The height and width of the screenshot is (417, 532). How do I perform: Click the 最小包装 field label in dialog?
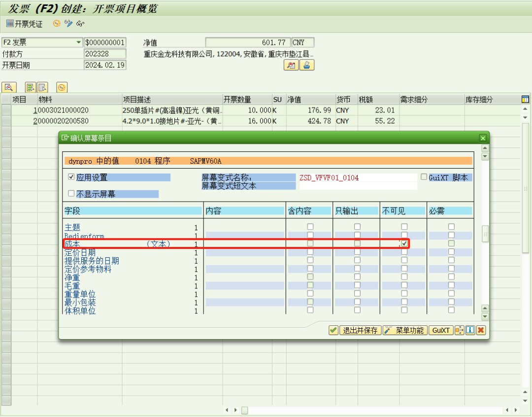80,302
